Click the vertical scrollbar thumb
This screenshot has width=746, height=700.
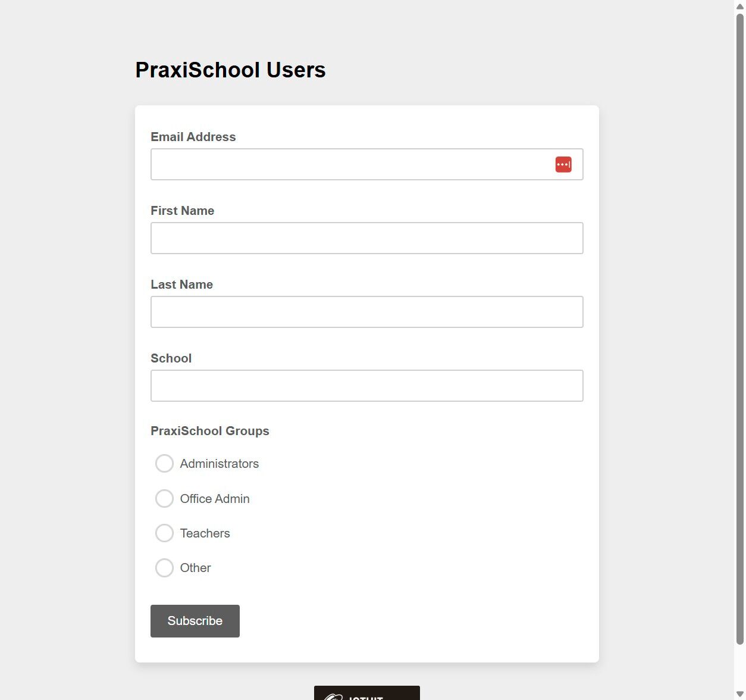[739, 327]
